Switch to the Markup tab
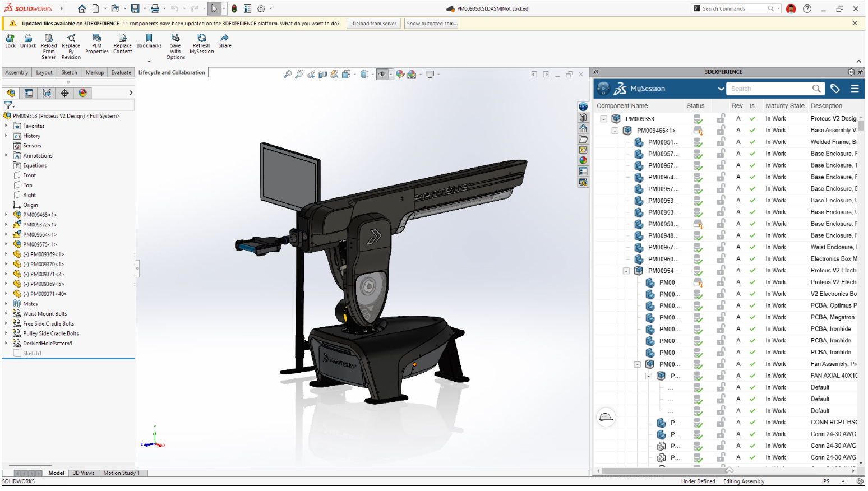 tap(95, 72)
